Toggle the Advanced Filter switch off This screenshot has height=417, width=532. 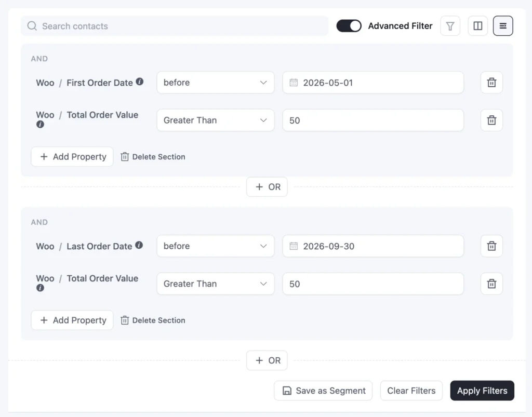[349, 26]
